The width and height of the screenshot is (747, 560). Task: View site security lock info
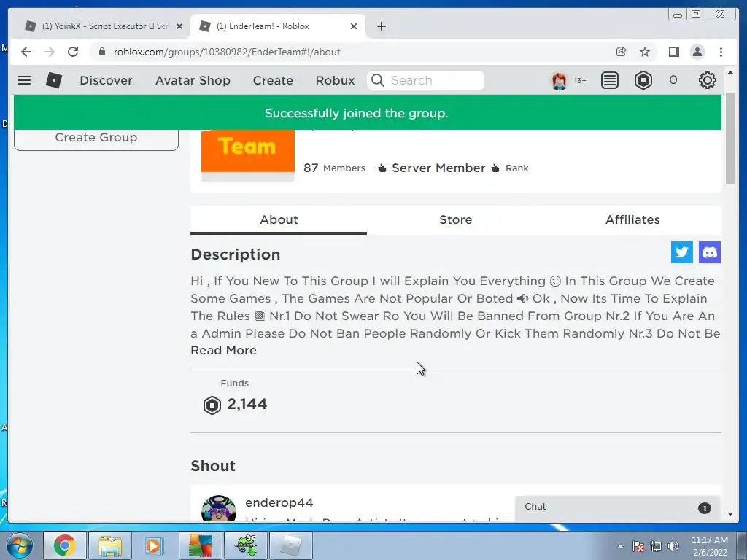tap(101, 52)
